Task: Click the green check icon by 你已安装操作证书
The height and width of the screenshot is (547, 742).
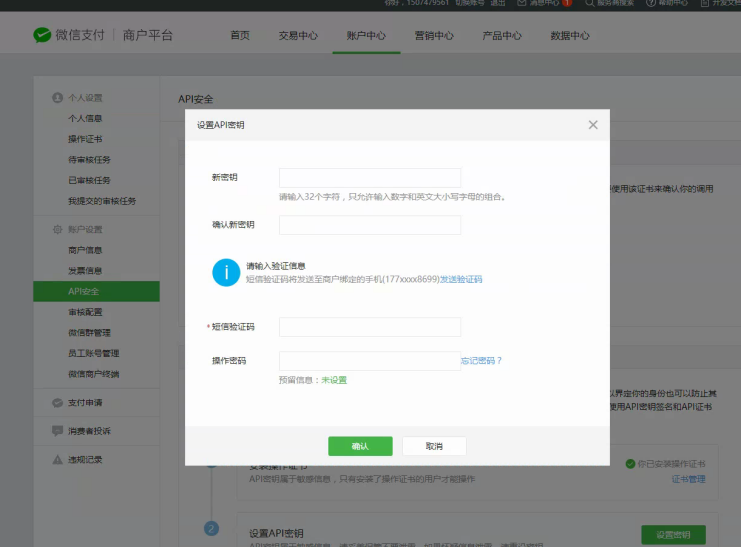Action: (x=630, y=464)
